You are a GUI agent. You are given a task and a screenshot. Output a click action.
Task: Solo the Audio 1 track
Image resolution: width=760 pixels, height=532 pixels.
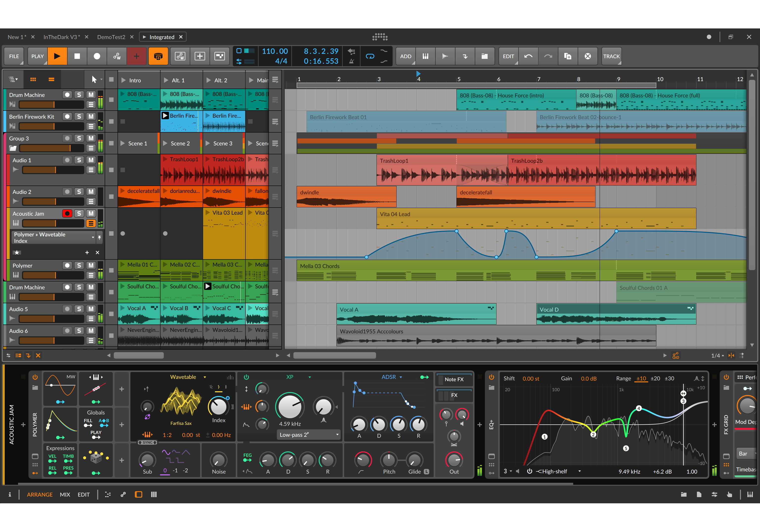point(79,160)
